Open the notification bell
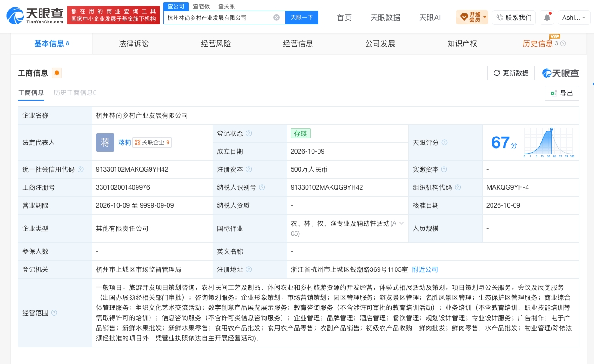The width and height of the screenshot is (594, 364). (547, 18)
